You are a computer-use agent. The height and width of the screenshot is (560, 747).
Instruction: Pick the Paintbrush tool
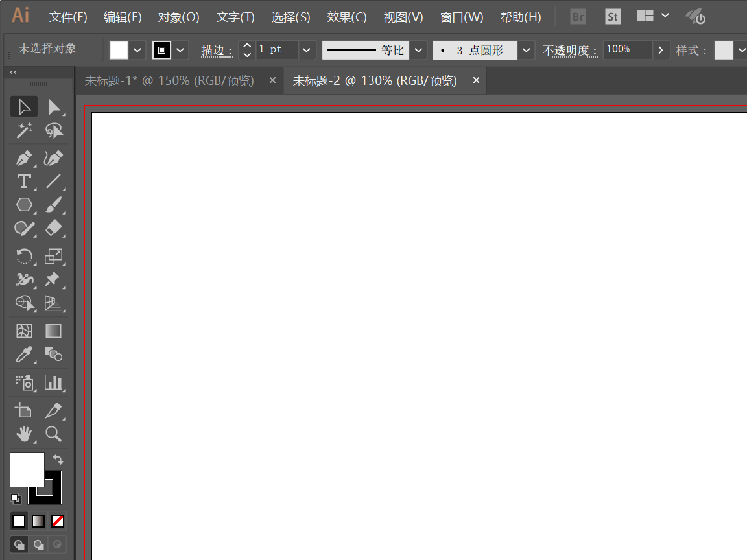[54, 205]
